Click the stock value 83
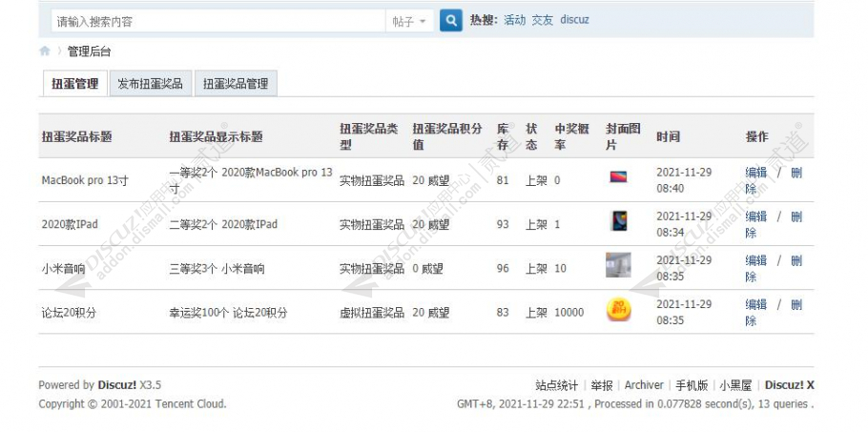Image resolution: width=868 pixels, height=432 pixels. click(503, 313)
